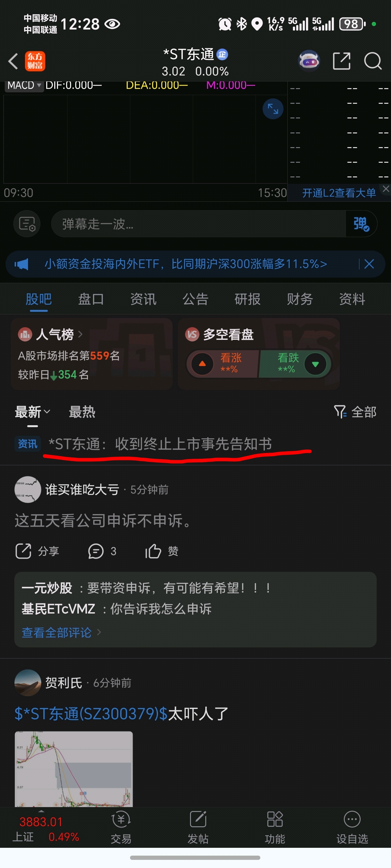Expand the 最新 sort dropdown
391x868 pixels.
point(33,412)
